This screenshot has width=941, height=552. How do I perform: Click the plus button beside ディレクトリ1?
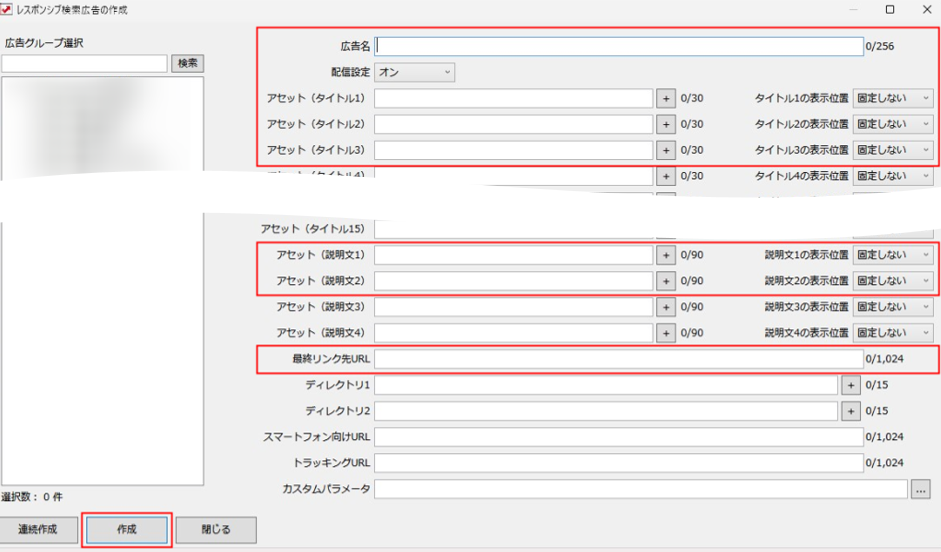point(851,385)
